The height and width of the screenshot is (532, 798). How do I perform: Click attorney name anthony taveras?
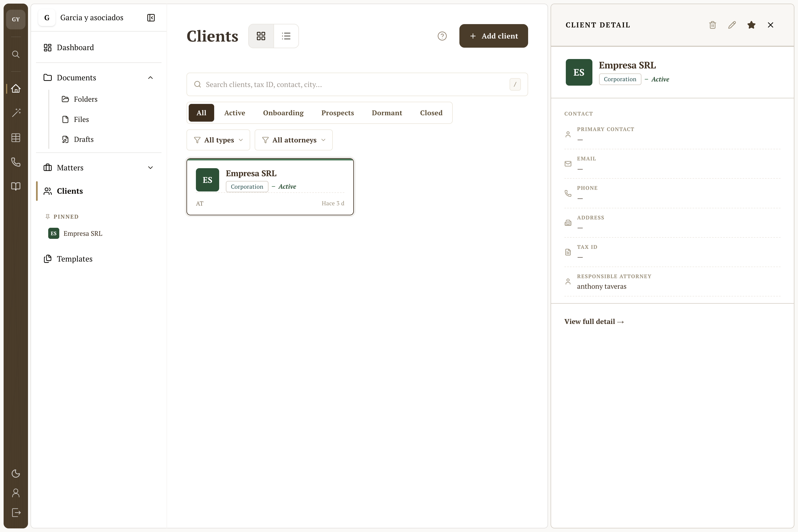pyautogui.click(x=602, y=286)
